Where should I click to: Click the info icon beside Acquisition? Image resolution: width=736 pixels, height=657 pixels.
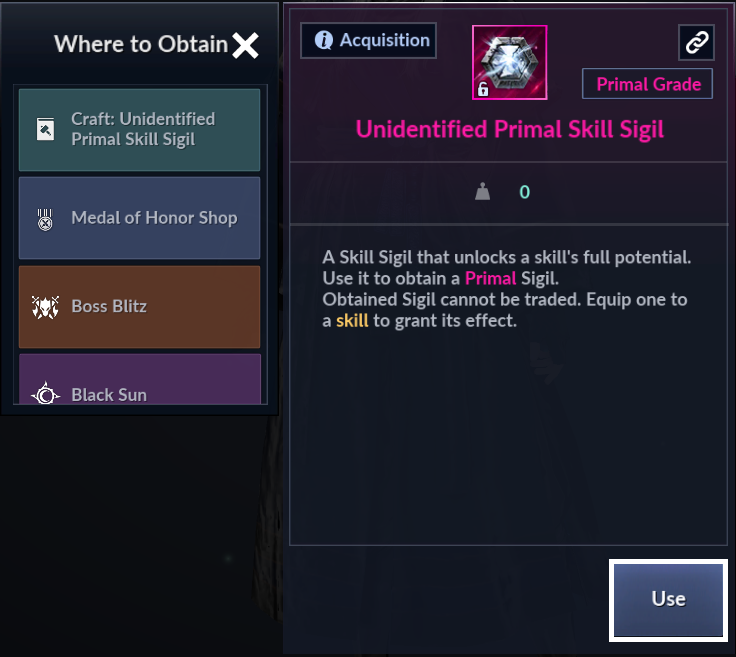point(323,40)
